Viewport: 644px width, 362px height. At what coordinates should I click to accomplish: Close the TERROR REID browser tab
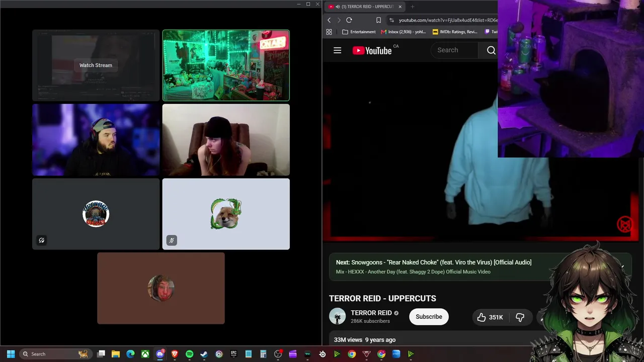pyautogui.click(x=400, y=7)
